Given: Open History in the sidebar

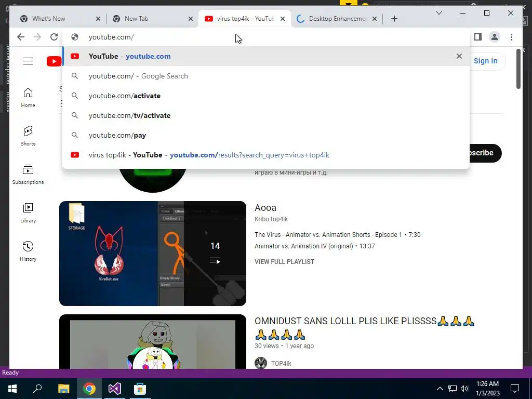Looking at the screenshot, I should click(28, 251).
